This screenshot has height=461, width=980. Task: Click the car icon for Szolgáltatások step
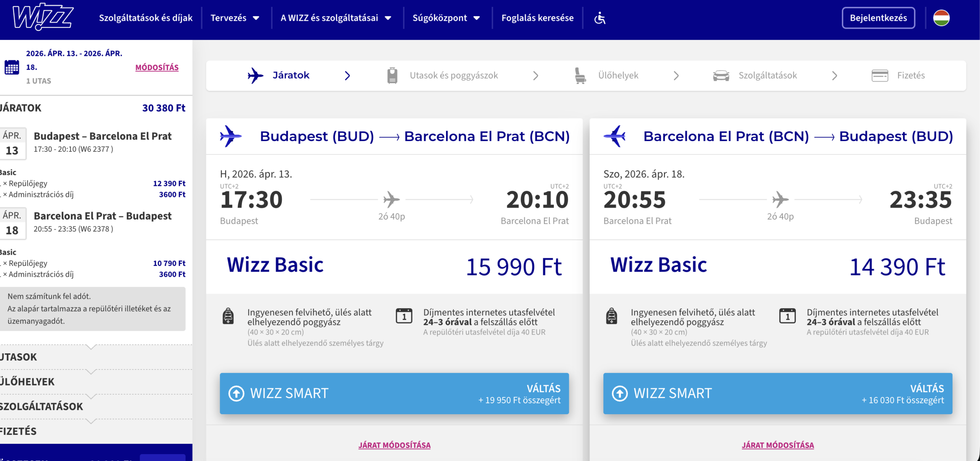pyautogui.click(x=721, y=75)
